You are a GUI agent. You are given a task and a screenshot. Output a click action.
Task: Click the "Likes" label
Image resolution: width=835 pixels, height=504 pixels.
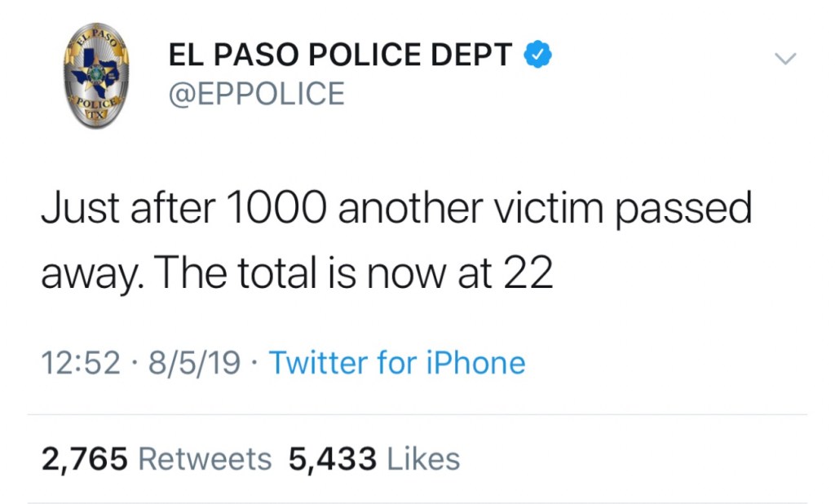[x=422, y=459]
